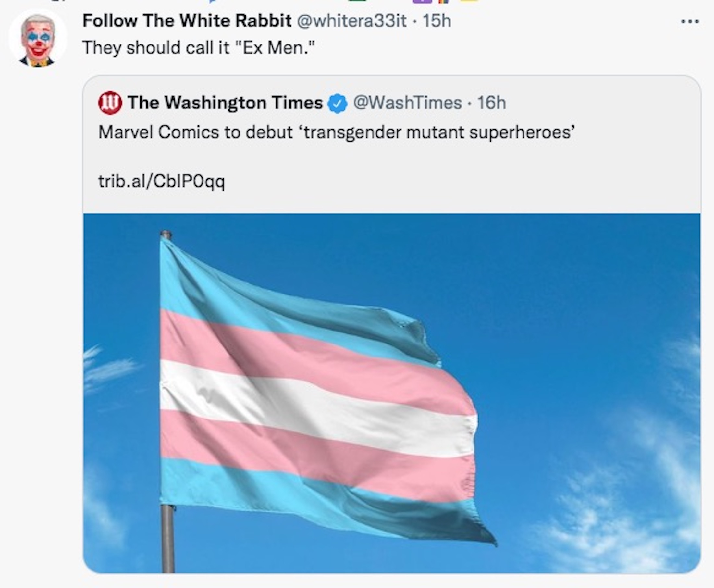The height and width of the screenshot is (588, 714).
Task: Click the upper pink stripe of the flag
Action: click(305, 352)
